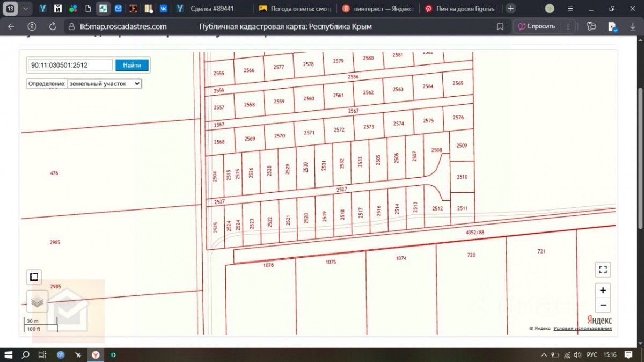The image size is (644, 362).
Task: Click the Спросить assistant button
Action: (537, 26)
